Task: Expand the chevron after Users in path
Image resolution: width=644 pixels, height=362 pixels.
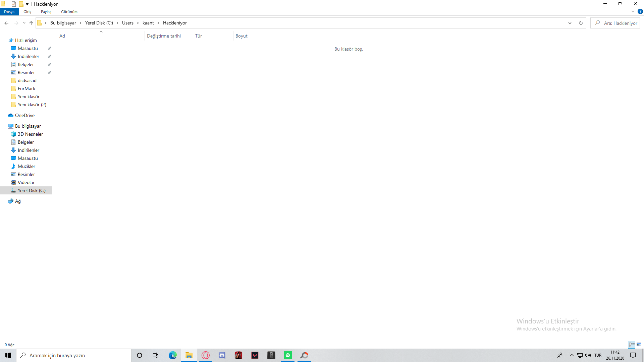Action: coord(138,23)
